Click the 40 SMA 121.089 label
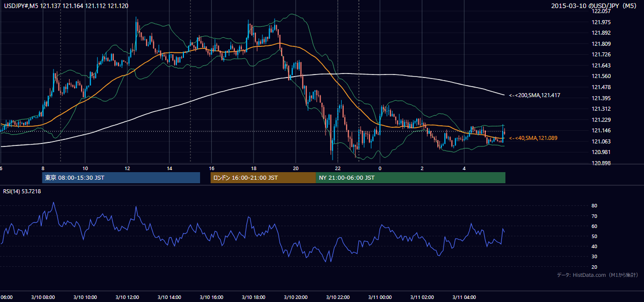Screen dimensions: 644x302 point(533,138)
